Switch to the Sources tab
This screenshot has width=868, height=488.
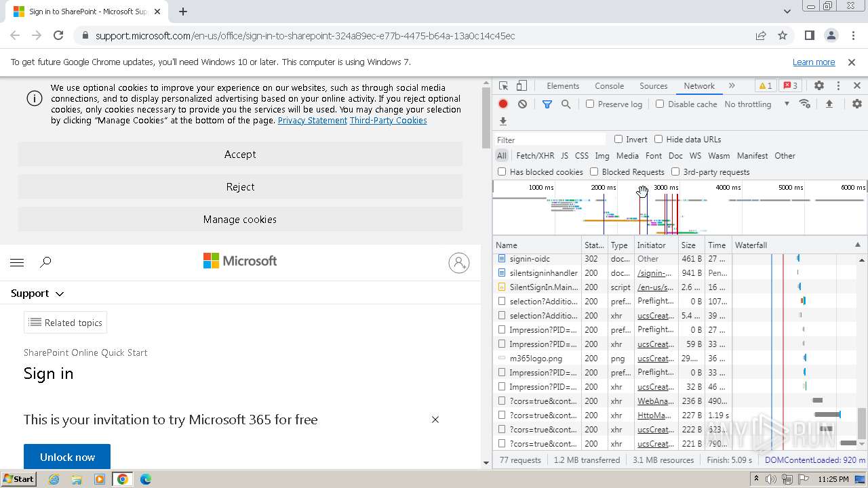pos(653,86)
